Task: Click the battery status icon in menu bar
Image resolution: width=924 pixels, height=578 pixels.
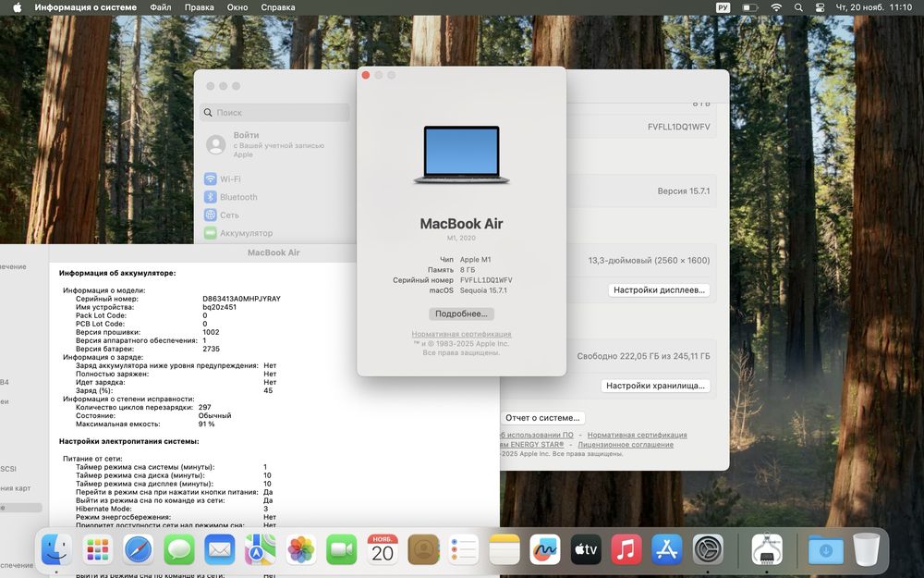Action: pos(749,7)
